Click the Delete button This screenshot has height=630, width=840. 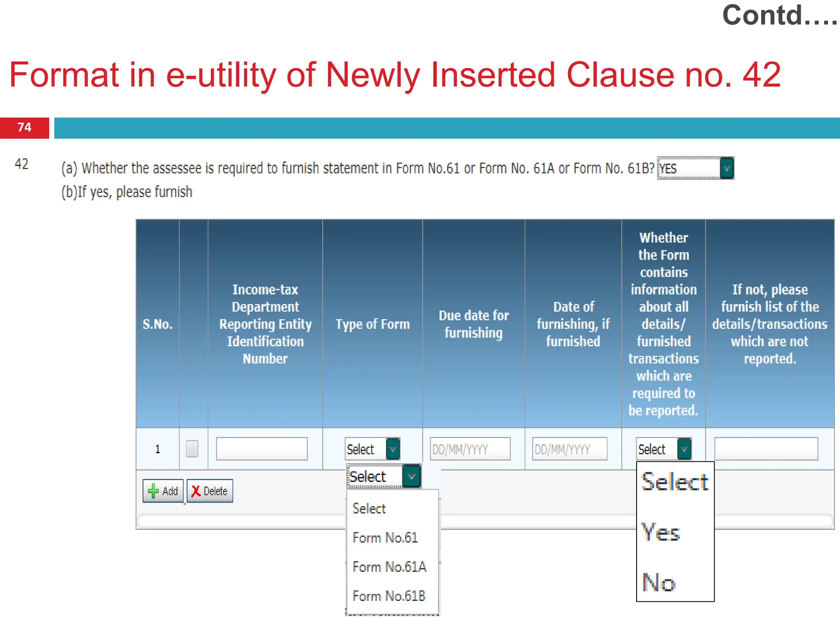(x=210, y=491)
